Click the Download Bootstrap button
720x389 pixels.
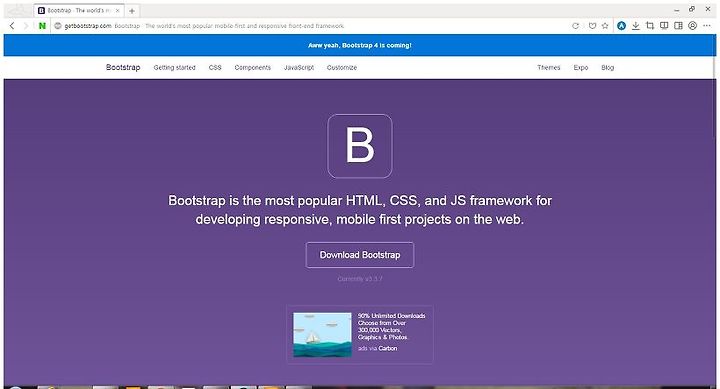(x=360, y=255)
